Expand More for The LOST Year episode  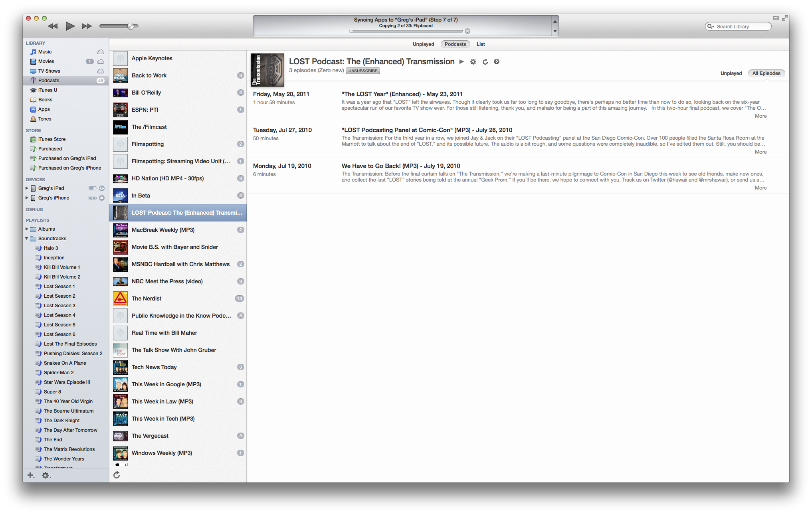click(x=761, y=116)
